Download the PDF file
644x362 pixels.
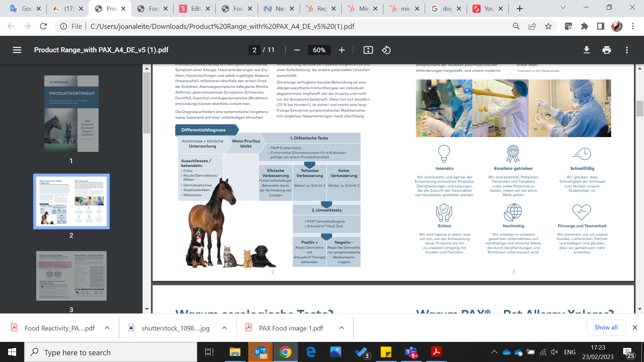[586, 50]
